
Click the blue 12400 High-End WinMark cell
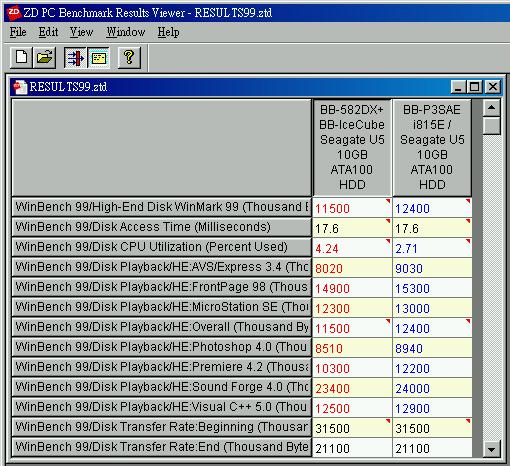(x=432, y=208)
